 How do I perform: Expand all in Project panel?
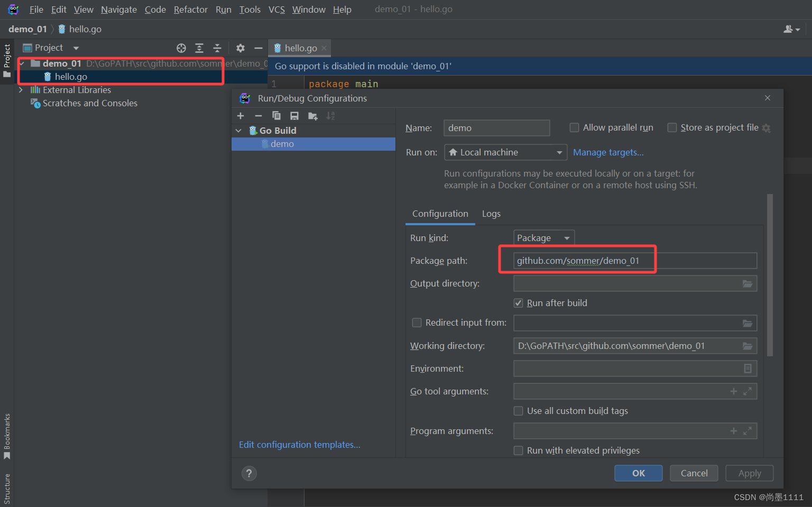click(199, 48)
